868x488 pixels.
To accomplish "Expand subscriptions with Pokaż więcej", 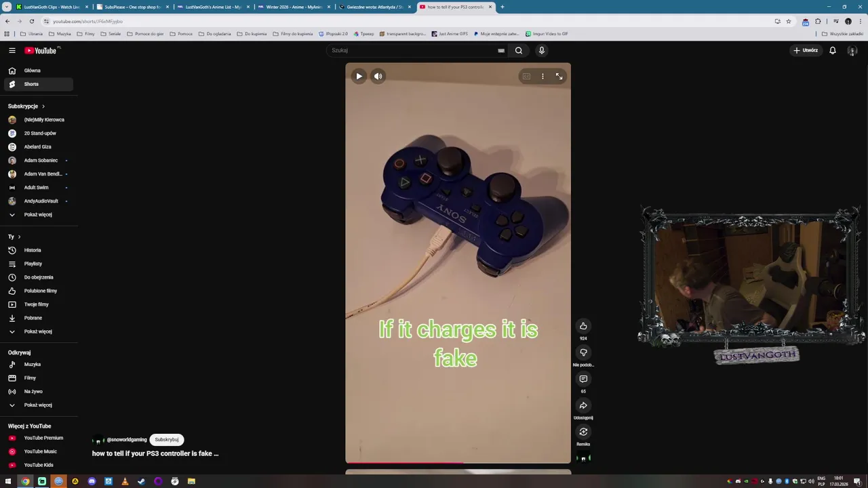I will [39, 215].
